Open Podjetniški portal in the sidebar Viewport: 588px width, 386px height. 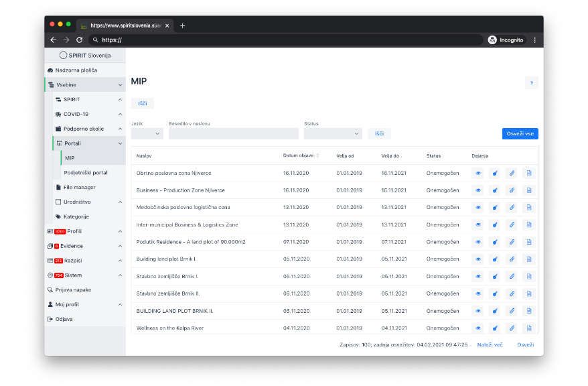coord(86,173)
